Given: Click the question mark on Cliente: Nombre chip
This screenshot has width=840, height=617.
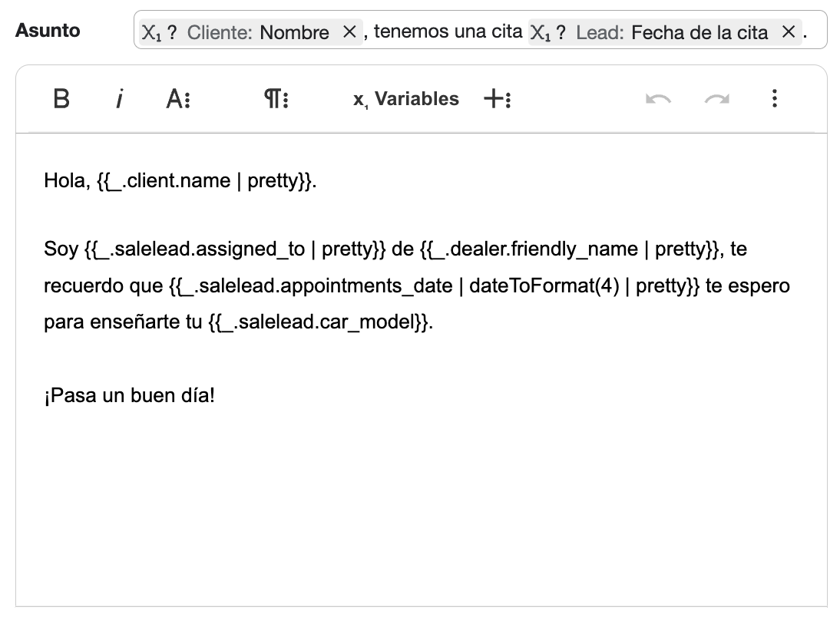Looking at the screenshot, I should (x=172, y=32).
